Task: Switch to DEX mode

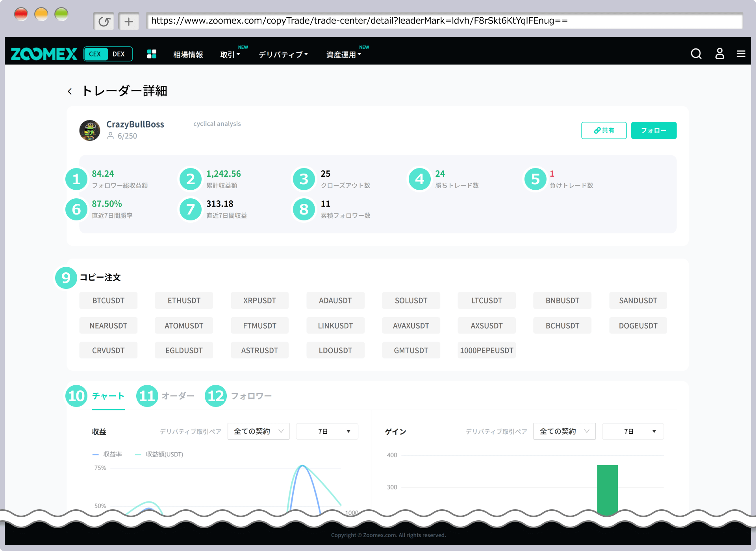Action: [x=119, y=54]
